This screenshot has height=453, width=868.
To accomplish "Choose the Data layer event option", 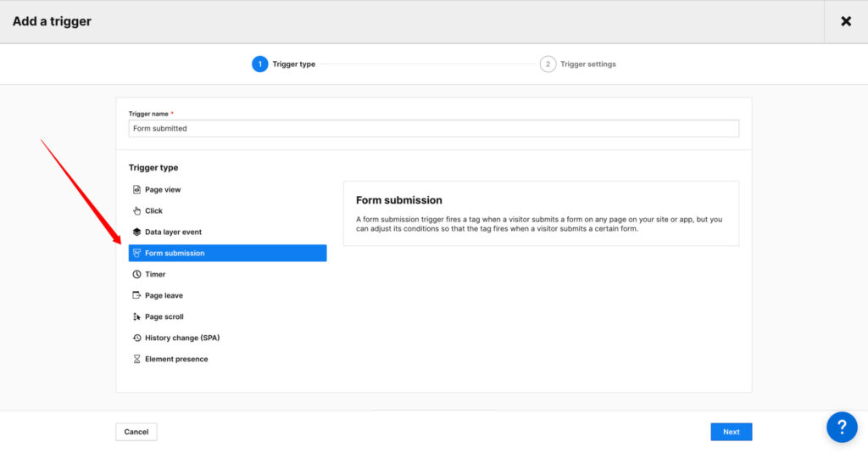I will click(x=173, y=232).
